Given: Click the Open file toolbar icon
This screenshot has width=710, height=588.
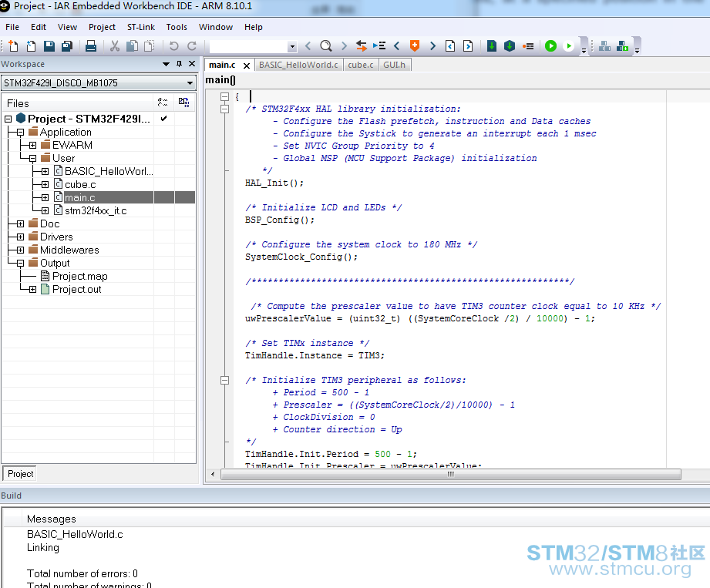Looking at the screenshot, I should coord(31,46).
